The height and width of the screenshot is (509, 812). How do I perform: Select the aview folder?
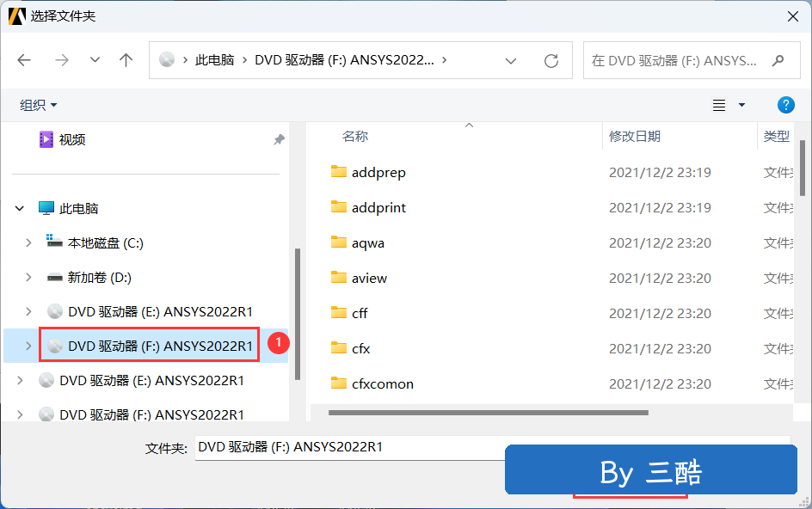click(359, 278)
